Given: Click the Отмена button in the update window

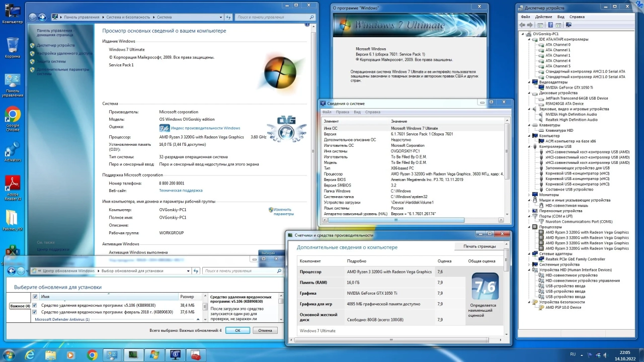Looking at the screenshot, I should click(x=265, y=330).
